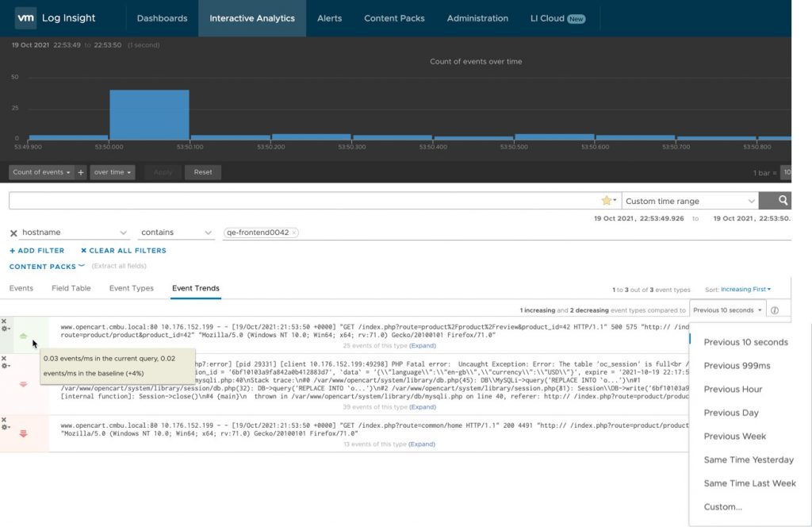The height and width of the screenshot is (527, 812).
Task: Choose Same Time Yesterday option
Action: tap(749, 460)
